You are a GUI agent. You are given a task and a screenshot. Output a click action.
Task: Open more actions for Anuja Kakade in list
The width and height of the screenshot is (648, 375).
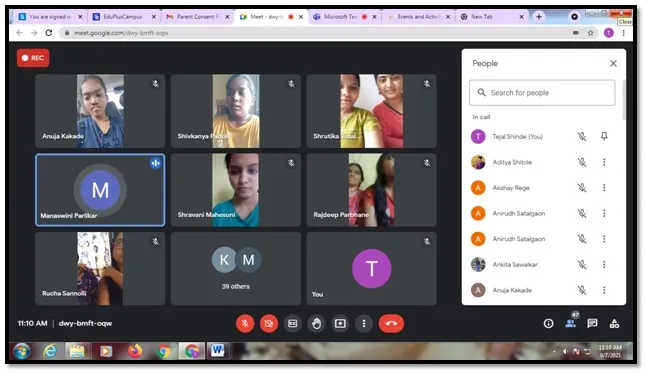[x=604, y=290]
